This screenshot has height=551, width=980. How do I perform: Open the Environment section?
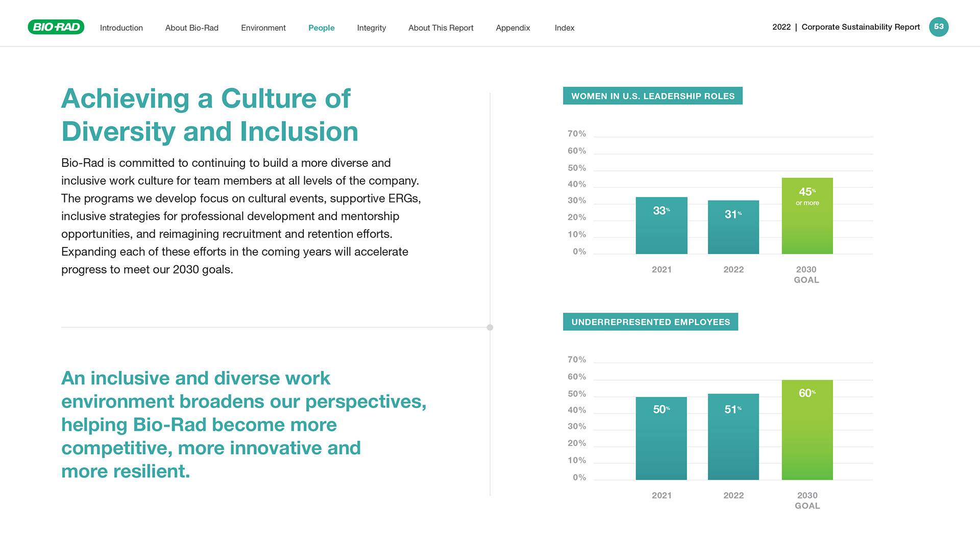tap(263, 28)
